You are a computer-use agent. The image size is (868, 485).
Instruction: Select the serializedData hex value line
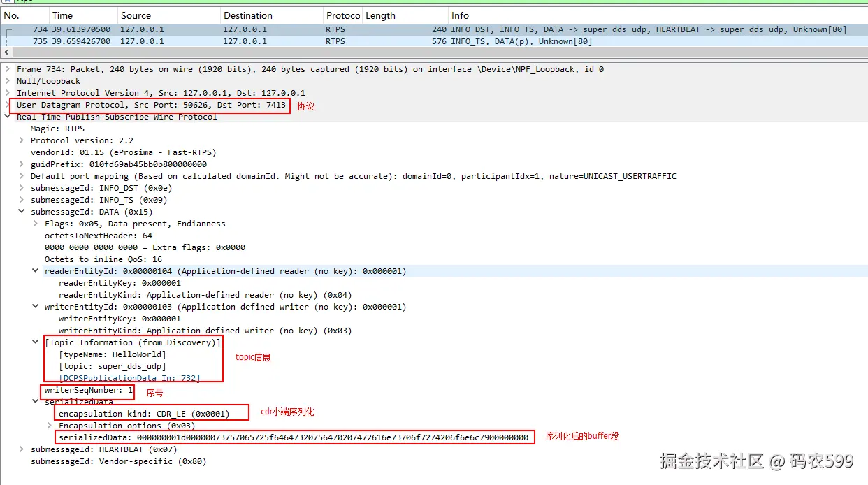294,437
